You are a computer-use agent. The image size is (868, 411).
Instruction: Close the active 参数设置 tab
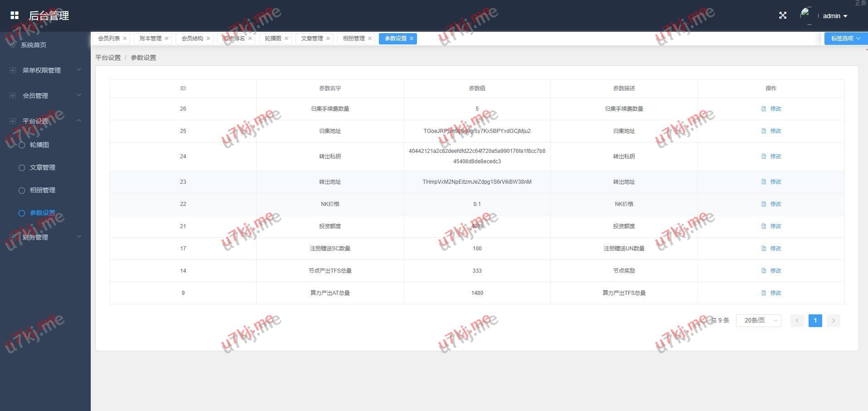[412, 39]
